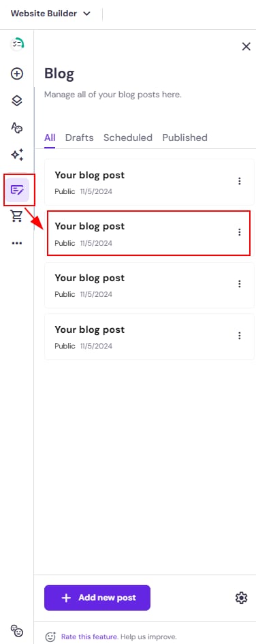This screenshot has width=256, height=644.
Task: Click the Rate this feature link
Action: pyautogui.click(x=90, y=637)
